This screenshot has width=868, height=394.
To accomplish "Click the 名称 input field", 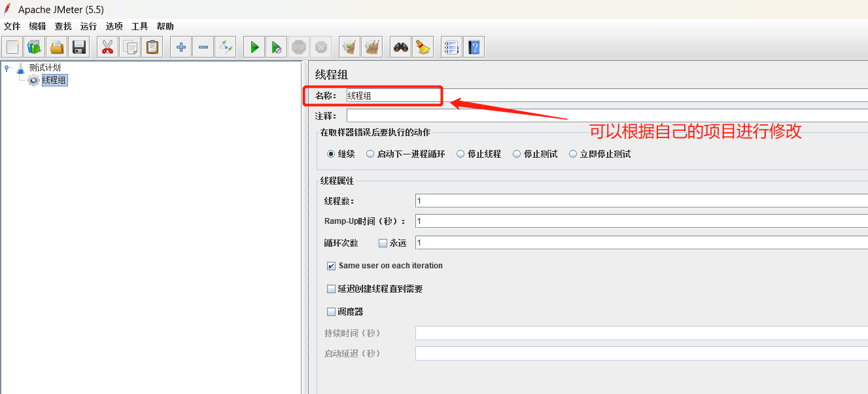I will click(607, 96).
